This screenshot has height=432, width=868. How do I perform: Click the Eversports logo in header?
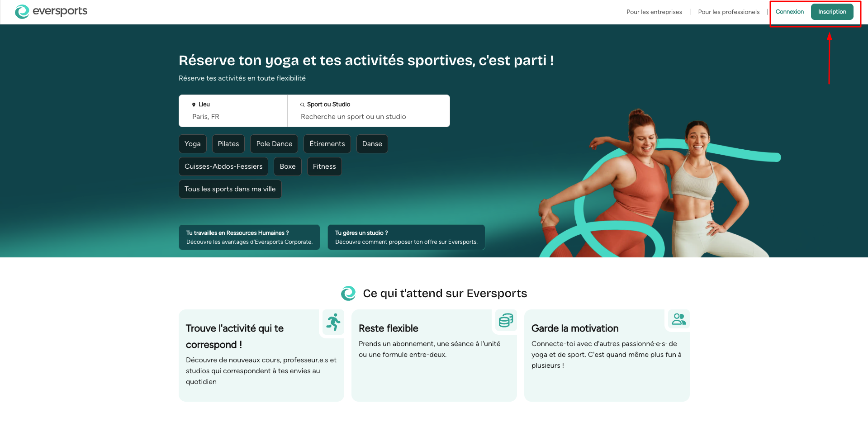51,11
